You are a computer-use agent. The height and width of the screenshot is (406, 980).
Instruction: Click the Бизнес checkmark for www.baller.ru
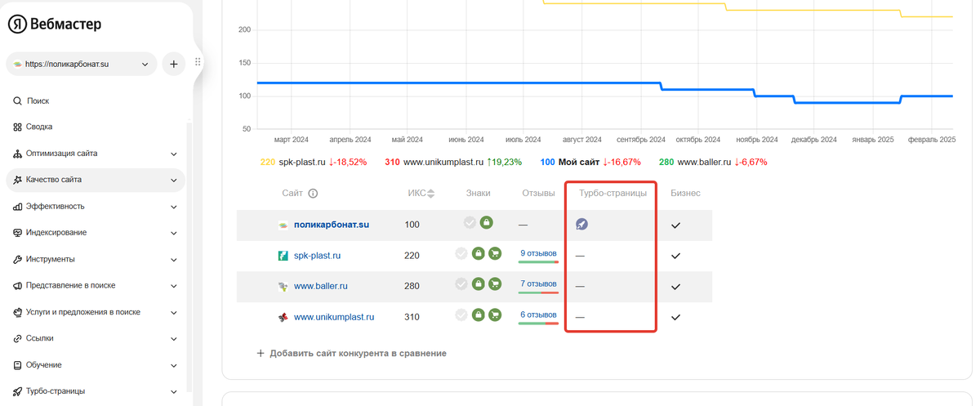point(675,287)
